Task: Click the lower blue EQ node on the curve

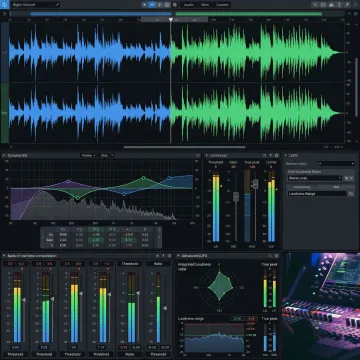Action: tap(124, 194)
